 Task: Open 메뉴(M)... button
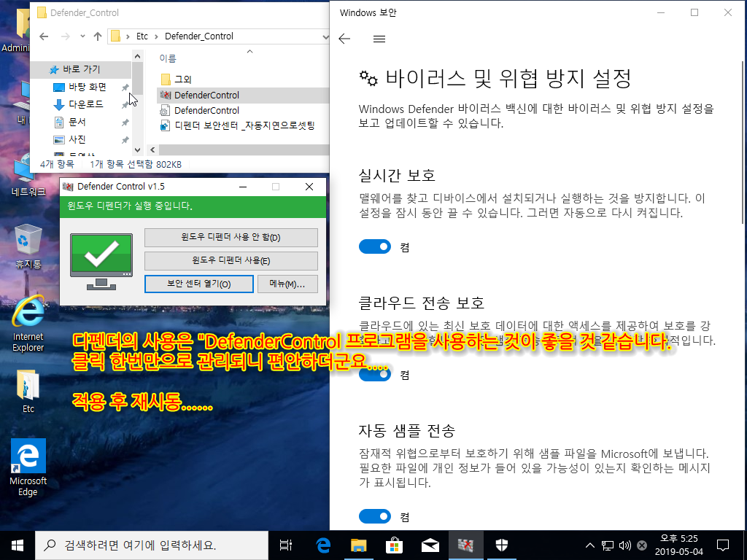coord(287,284)
